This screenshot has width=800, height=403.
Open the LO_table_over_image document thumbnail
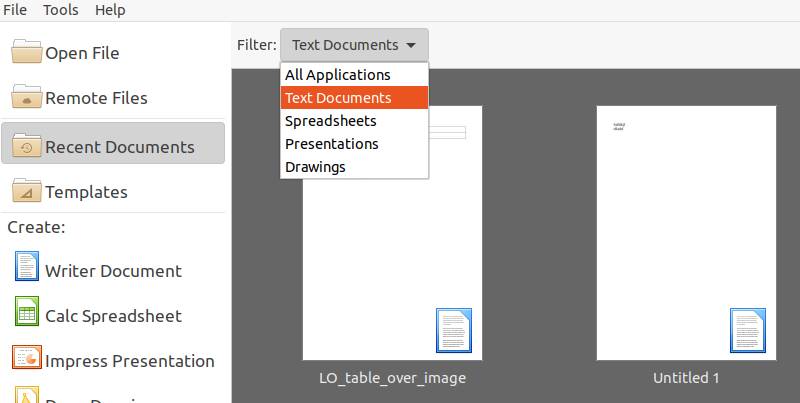pos(392,233)
